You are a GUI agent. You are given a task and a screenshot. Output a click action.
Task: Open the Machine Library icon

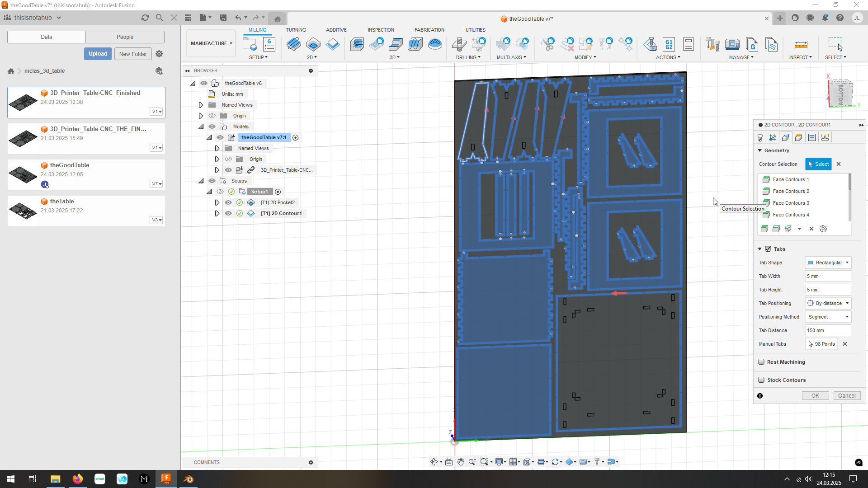(732, 44)
